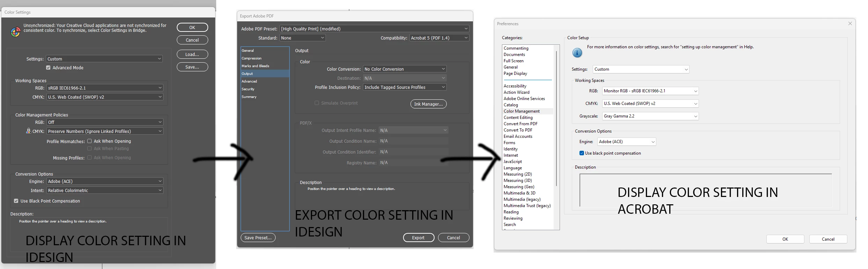Open the Profile Inclusion Policy dropdown
Viewport: 868px width, 269px height.
click(404, 87)
